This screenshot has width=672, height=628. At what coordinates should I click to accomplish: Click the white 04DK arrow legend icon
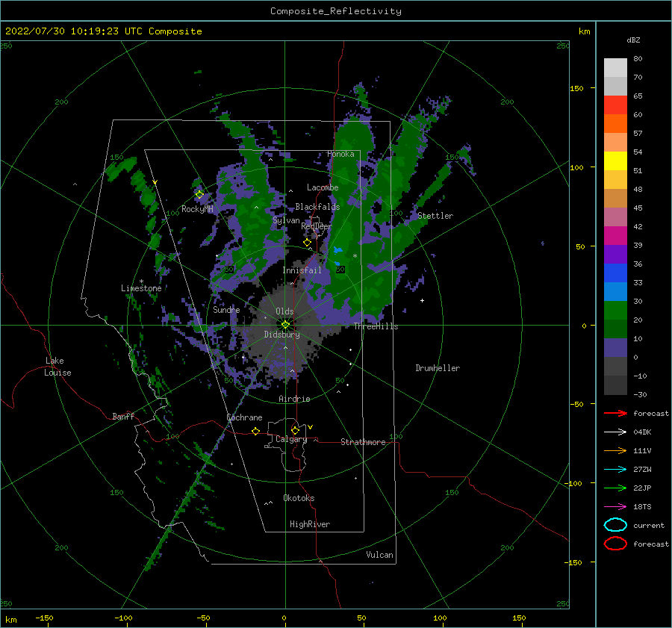[615, 432]
